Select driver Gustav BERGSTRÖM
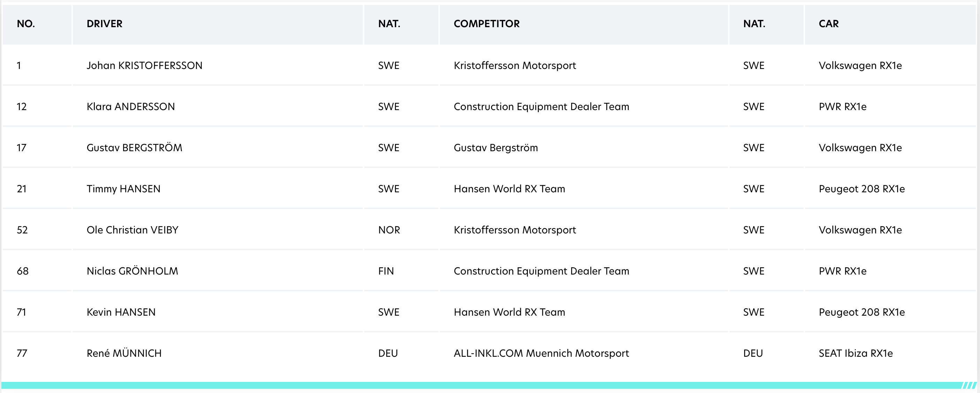The height and width of the screenshot is (393, 980). pyautogui.click(x=135, y=148)
